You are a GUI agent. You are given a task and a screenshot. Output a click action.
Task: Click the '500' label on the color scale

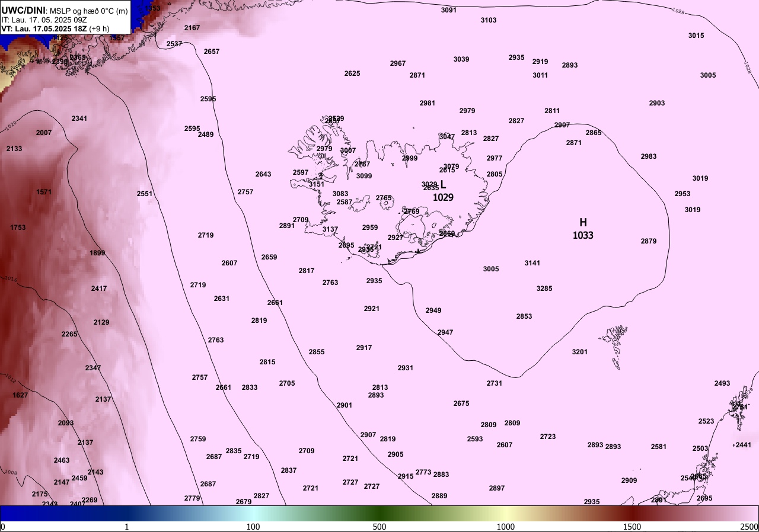(x=379, y=527)
